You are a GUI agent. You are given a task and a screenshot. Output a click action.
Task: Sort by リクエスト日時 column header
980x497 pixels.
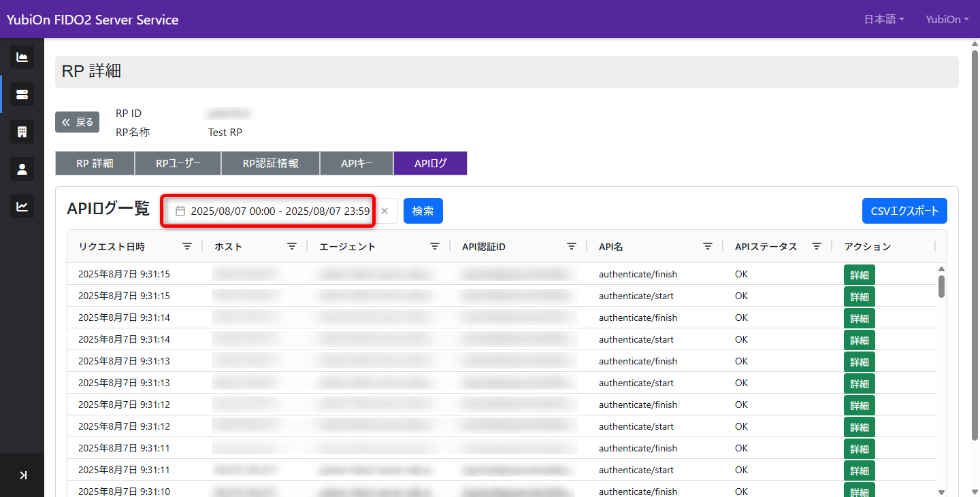[x=112, y=247]
